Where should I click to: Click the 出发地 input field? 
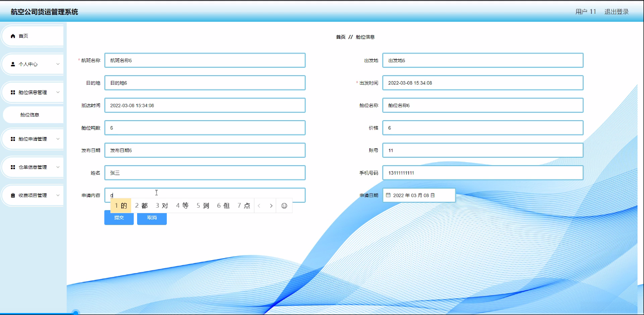(483, 60)
